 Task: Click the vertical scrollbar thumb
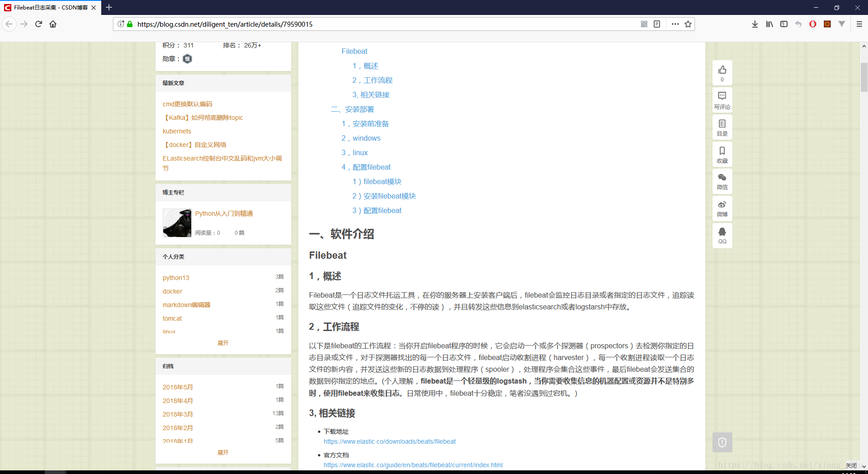(x=863, y=77)
